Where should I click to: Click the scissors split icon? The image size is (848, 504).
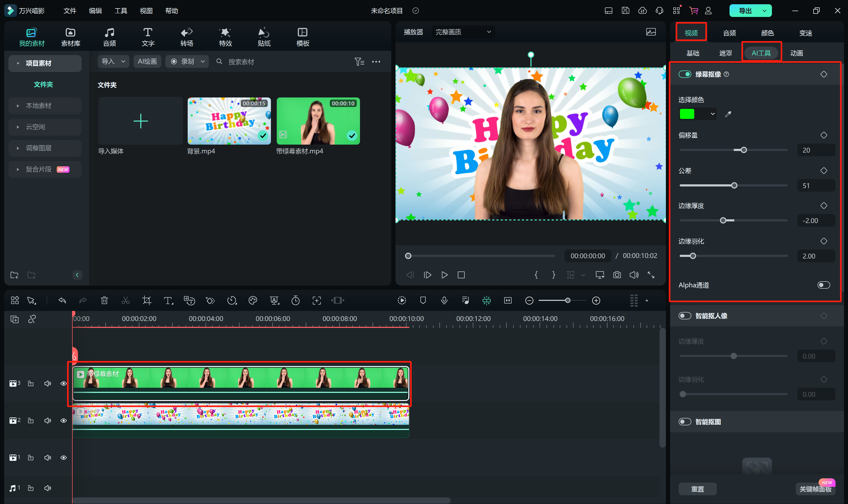pyautogui.click(x=125, y=300)
